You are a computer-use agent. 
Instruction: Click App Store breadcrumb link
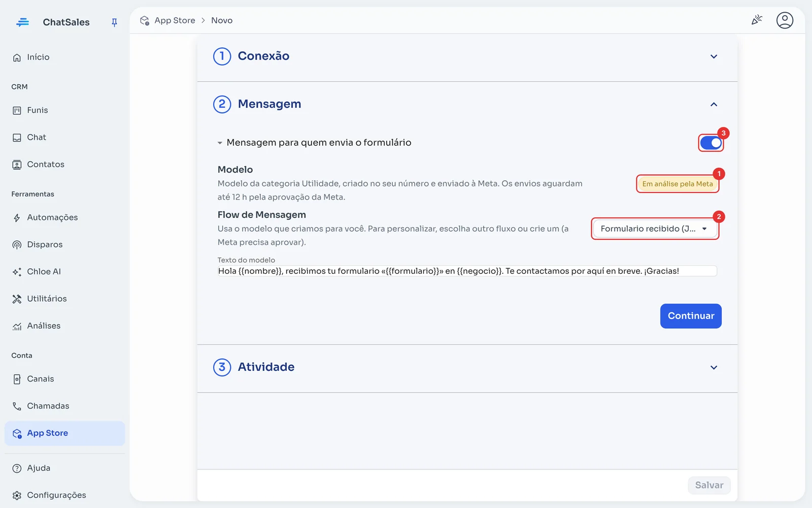point(175,20)
